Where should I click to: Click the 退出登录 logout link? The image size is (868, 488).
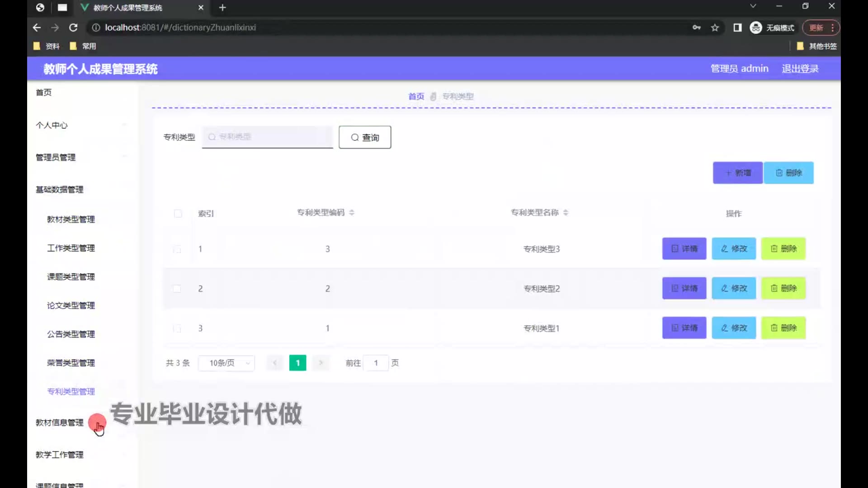[x=800, y=69]
